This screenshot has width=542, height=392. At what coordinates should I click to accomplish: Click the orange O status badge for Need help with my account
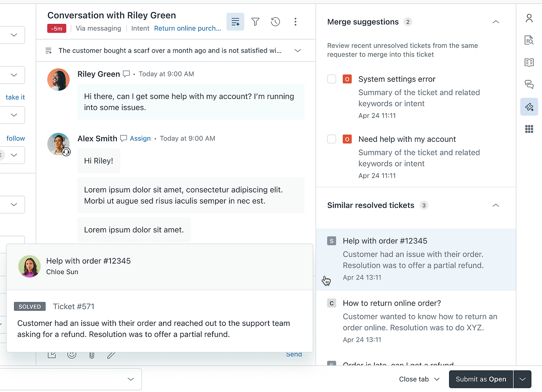point(347,139)
